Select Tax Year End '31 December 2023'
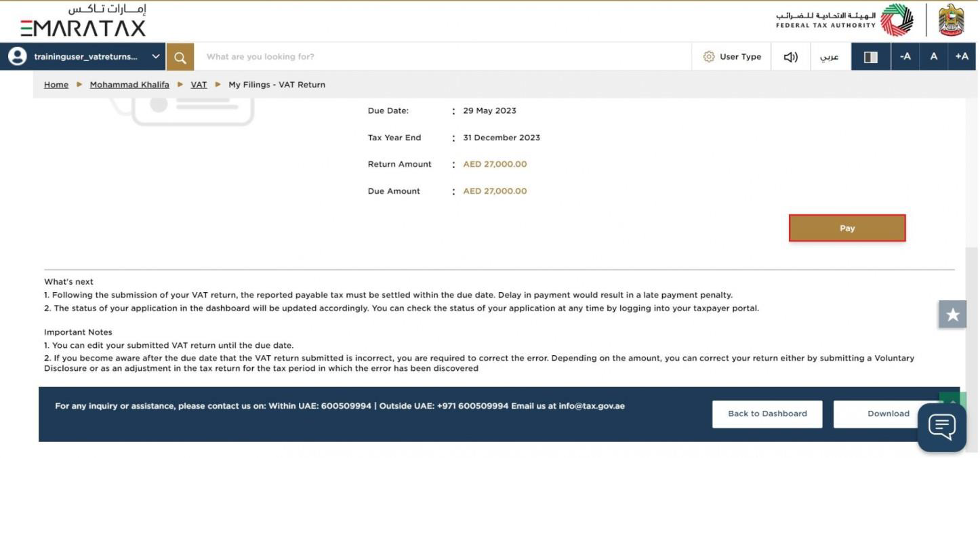Image resolution: width=980 pixels, height=543 pixels. tap(502, 138)
